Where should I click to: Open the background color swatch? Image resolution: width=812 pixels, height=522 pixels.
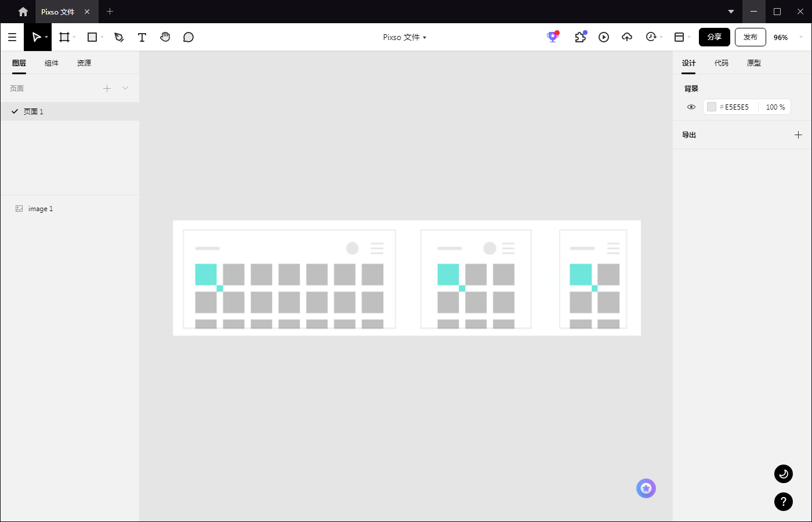click(712, 107)
